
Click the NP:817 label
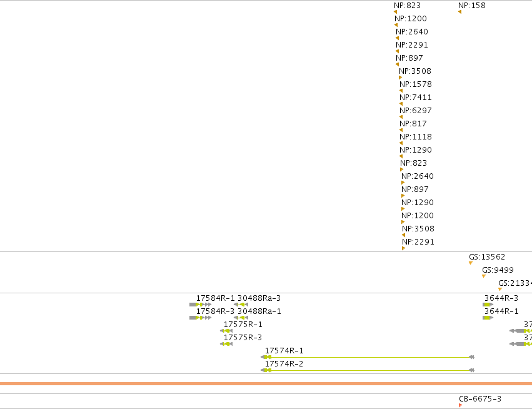tap(413, 124)
